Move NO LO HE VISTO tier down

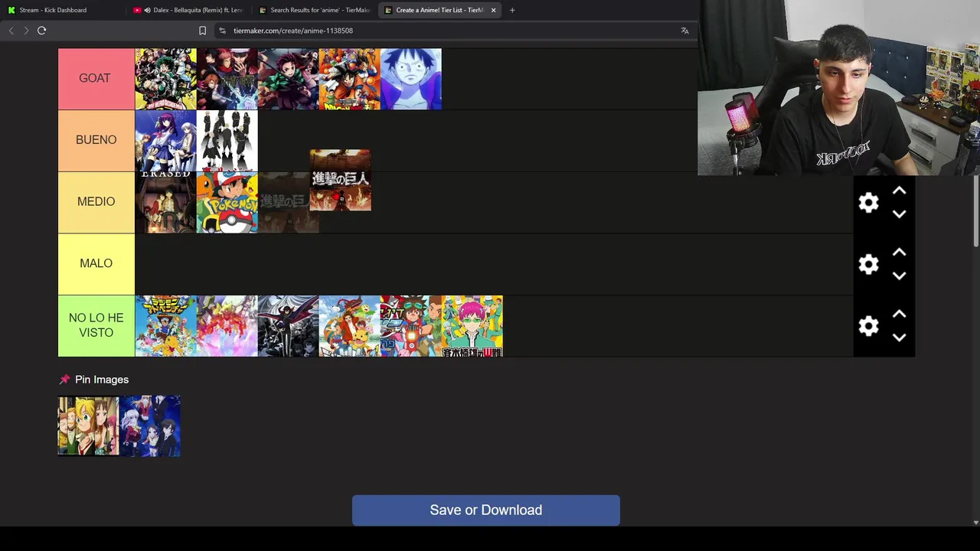click(x=900, y=337)
